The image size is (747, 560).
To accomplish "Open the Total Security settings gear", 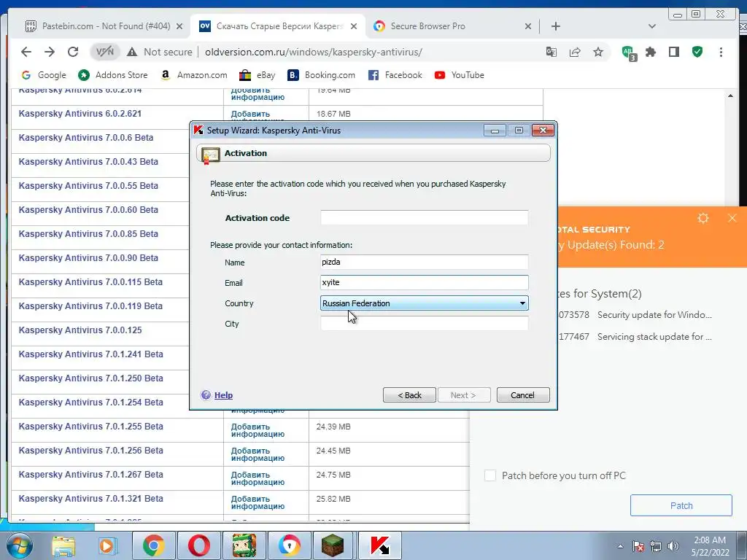I will (x=703, y=218).
